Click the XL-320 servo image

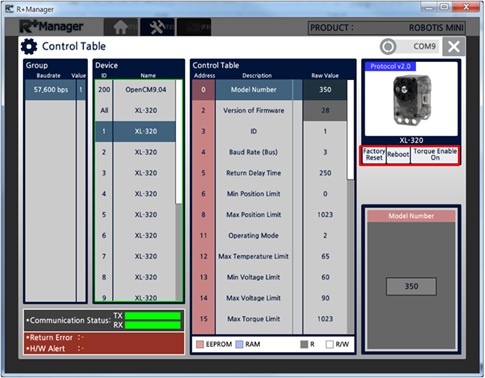[411, 100]
